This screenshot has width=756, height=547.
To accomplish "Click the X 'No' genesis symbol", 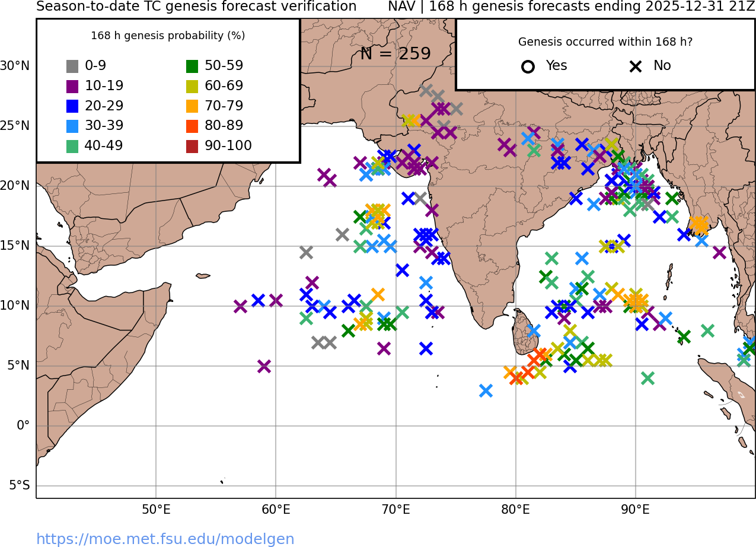I will (x=636, y=66).
